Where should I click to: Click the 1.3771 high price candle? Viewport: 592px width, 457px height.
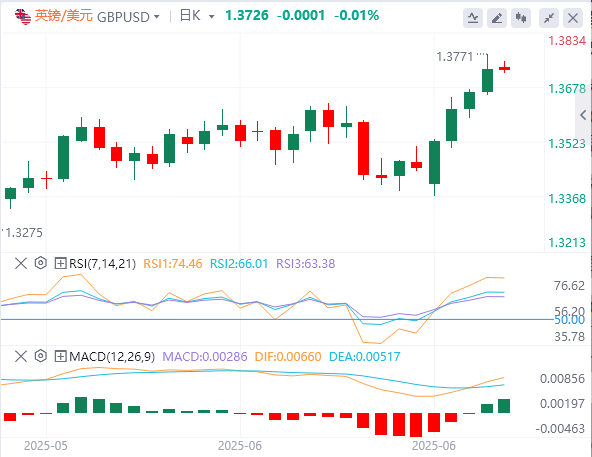(x=487, y=74)
